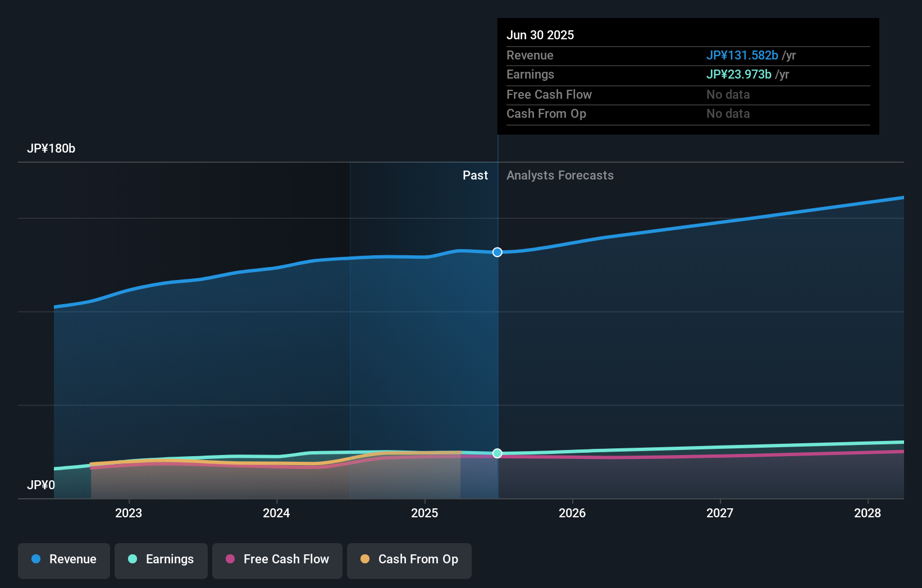Open the Free Cash Flow legend entry
This screenshot has height=588, width=922.
point(277,559)
